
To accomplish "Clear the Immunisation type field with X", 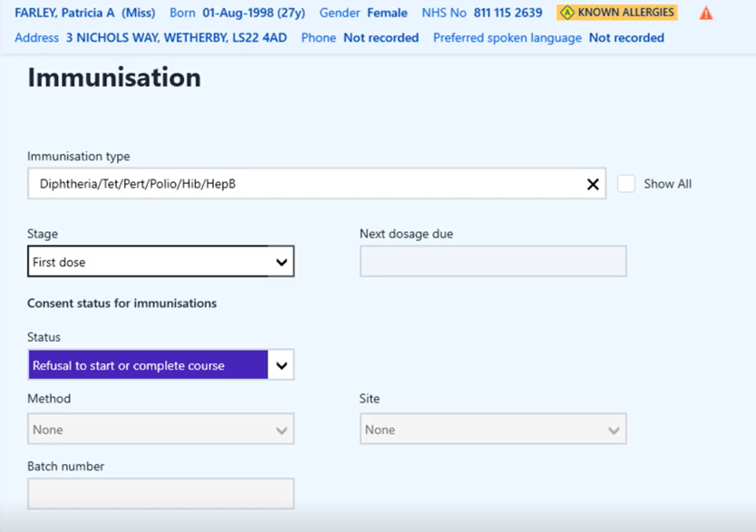I will tap(593, 184).
